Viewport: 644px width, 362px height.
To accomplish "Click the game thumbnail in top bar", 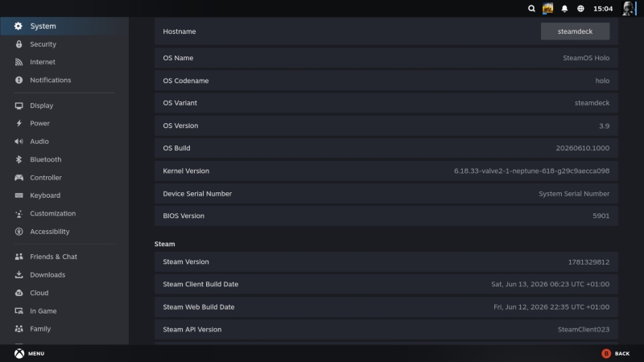I will click(548, 9).
